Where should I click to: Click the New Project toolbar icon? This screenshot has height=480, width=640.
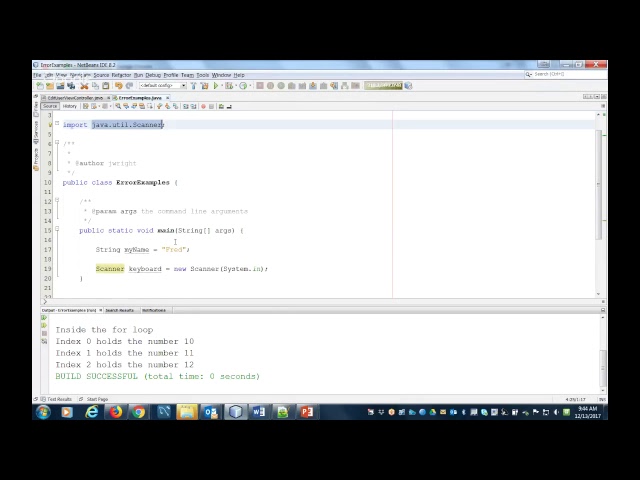tap(50, 86)
